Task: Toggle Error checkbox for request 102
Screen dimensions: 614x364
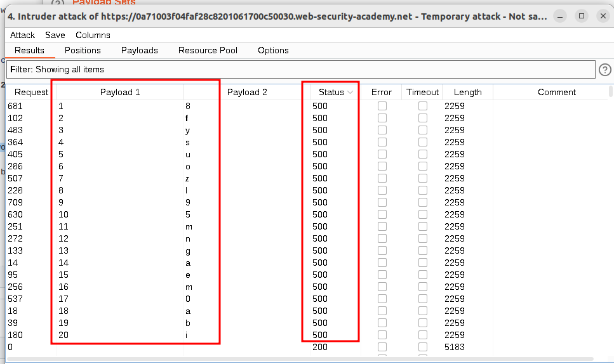Action: 382,118
